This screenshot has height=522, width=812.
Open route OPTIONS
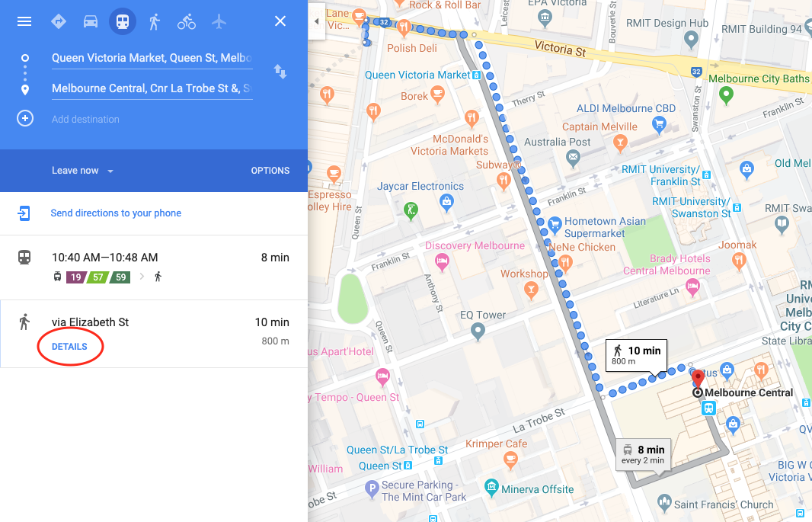pyautogui.click(x=270, y=171)
